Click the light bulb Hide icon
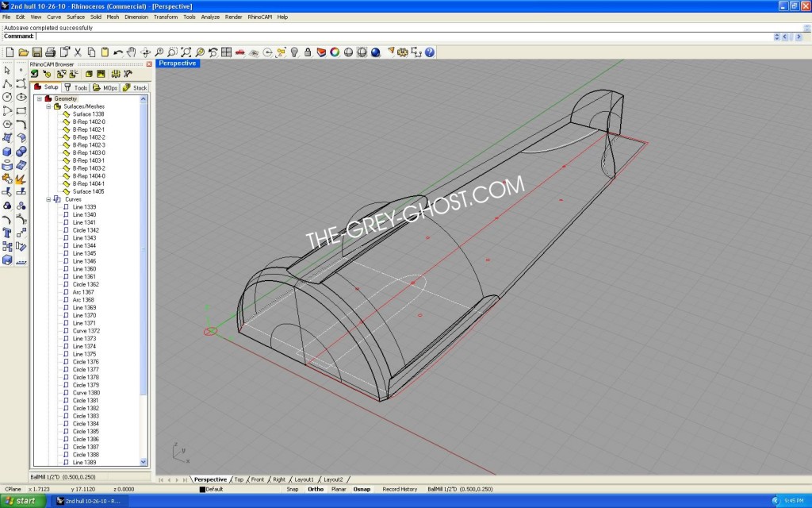 294,52
